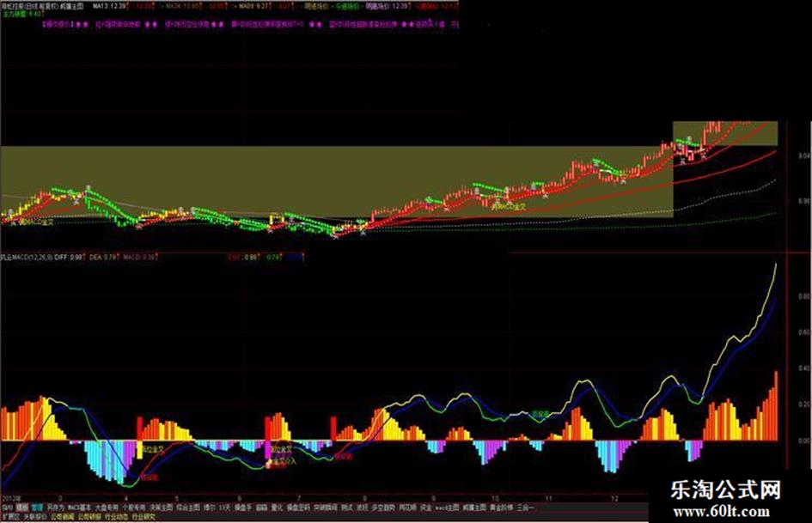Open the 综合主图 tab
812x523 pixels.
(188, 508)
